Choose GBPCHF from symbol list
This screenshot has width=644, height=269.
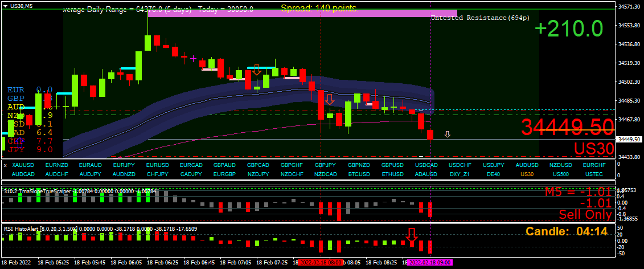292,165
